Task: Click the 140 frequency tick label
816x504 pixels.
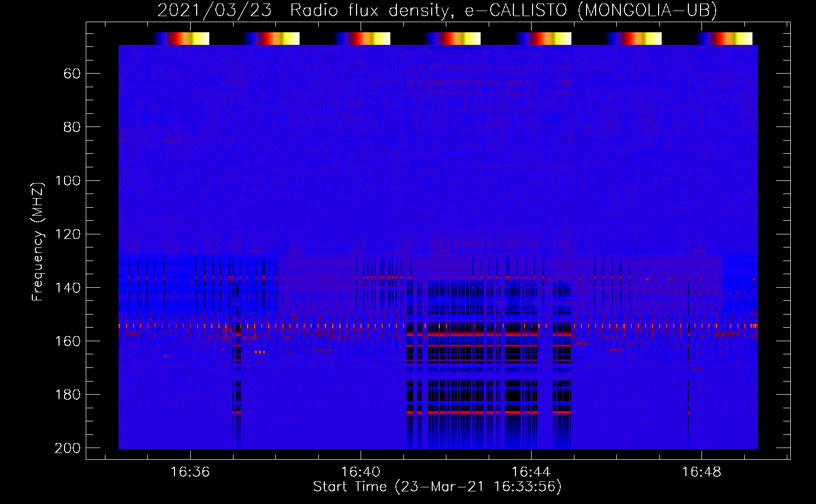Action: (68, 287)
